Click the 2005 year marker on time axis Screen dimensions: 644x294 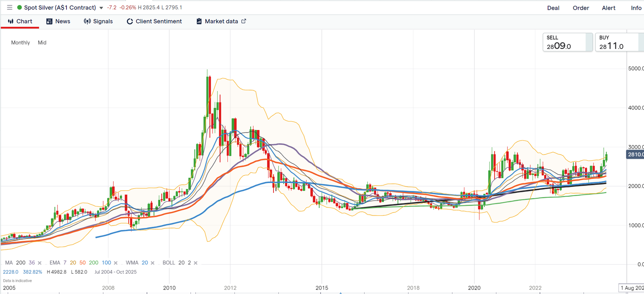(x=9, y=288)
